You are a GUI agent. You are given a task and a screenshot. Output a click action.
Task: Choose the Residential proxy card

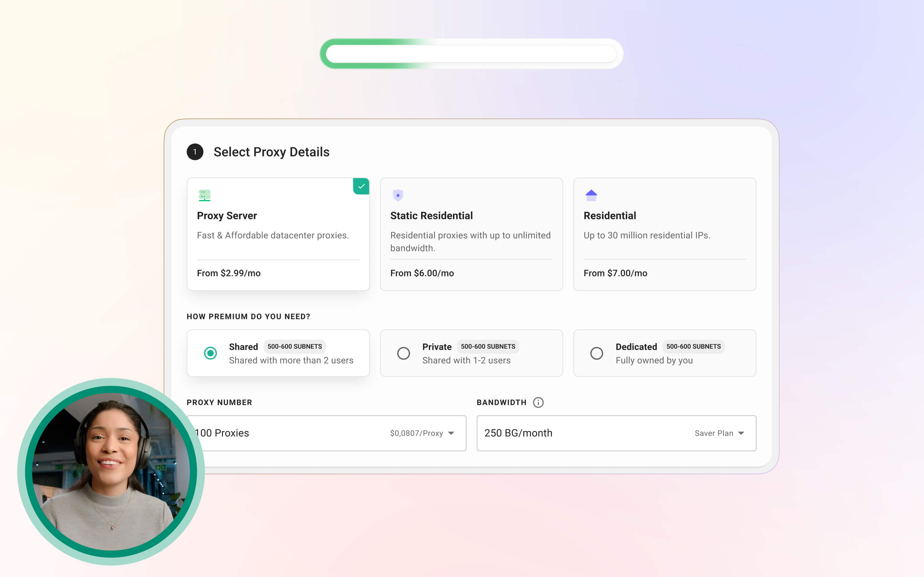664,234
